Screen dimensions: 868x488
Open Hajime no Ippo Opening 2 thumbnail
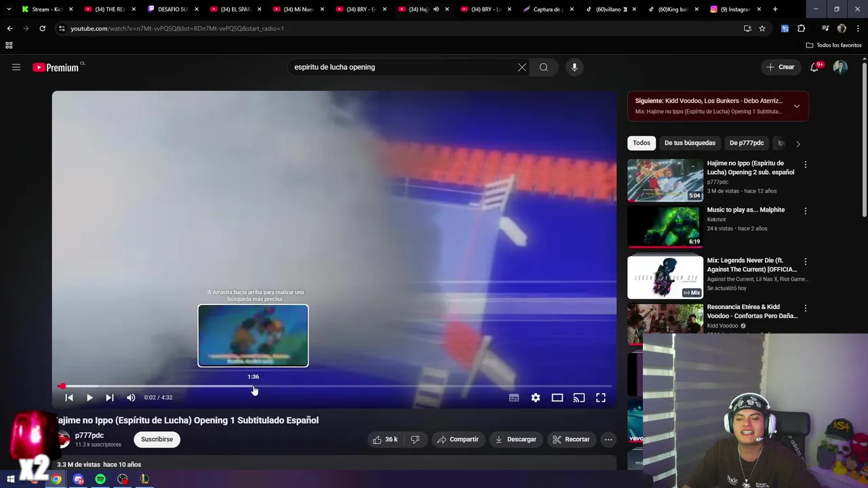tap(665, 180)
